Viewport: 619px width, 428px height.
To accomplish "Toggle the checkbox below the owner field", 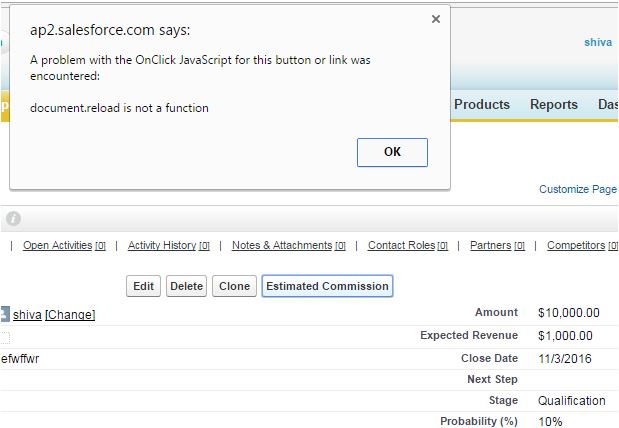I will pyautogui.click(x=5, y=337).
